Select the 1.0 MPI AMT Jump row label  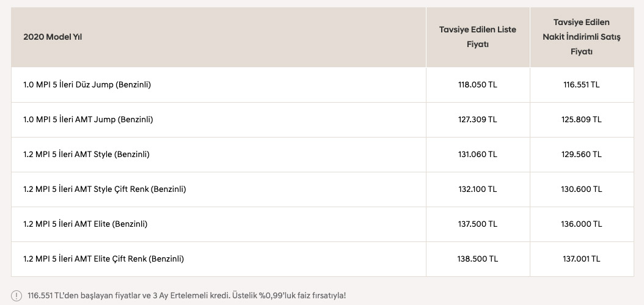tap(88, 120)
